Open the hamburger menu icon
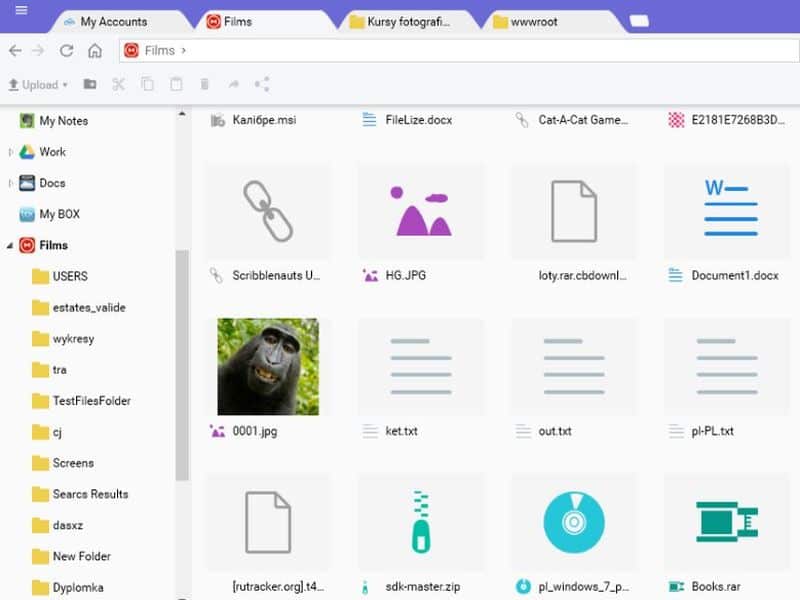The width and height of the screenshot is (800, 600). [x=21, y=10]
